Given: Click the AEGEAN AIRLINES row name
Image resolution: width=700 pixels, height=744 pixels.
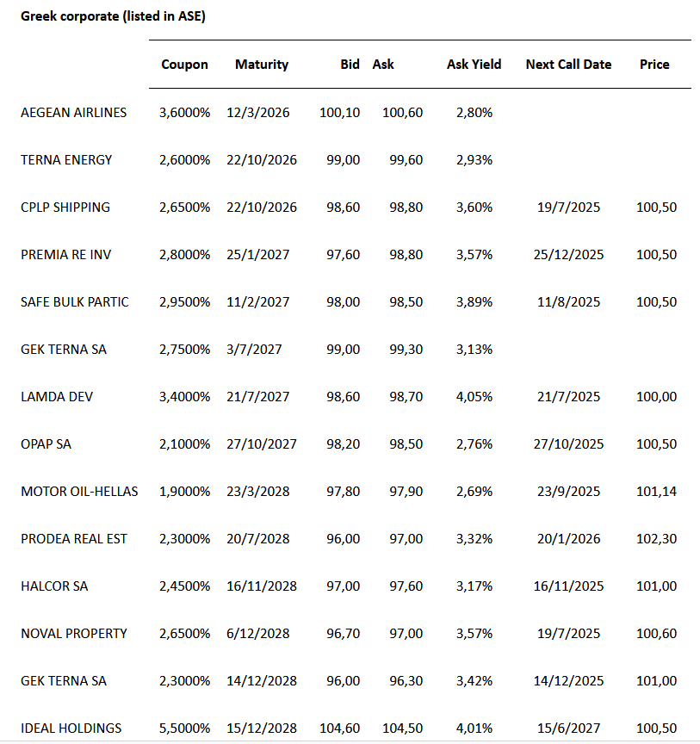Looking at the screenshot, I should click(73, 113).
